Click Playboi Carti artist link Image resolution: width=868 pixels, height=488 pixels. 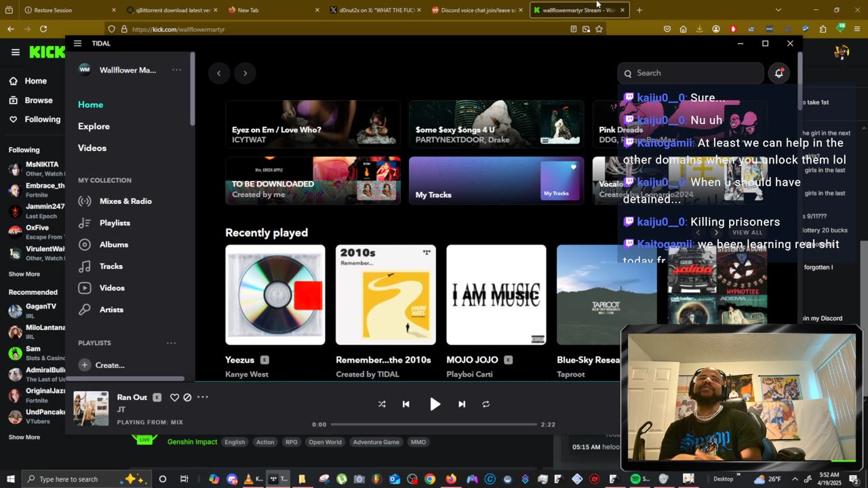(x=469, y=374)
